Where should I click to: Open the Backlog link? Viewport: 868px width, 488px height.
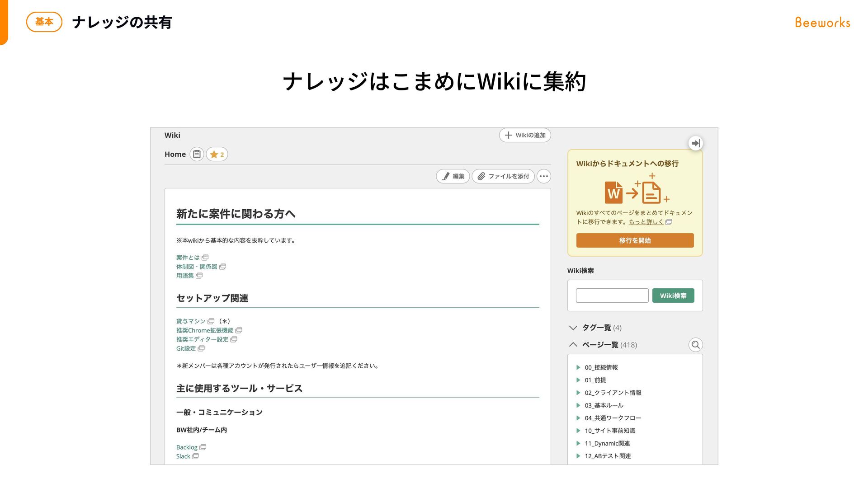pos(187,447)
